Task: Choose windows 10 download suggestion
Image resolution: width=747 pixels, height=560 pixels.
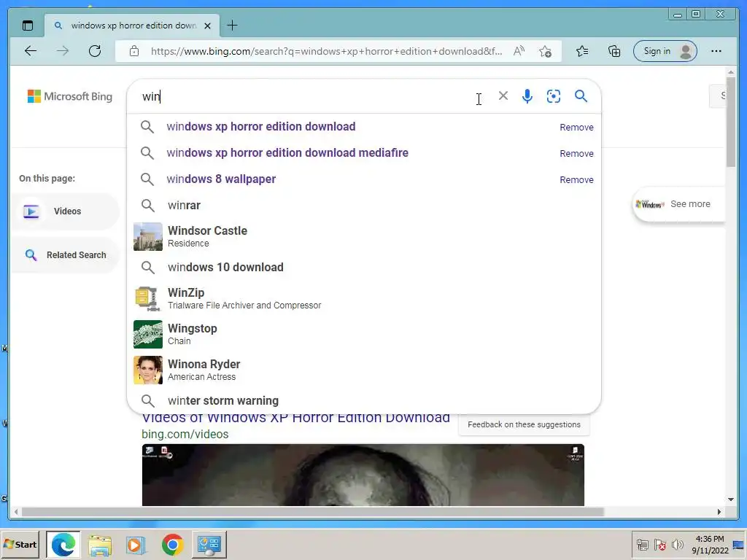Action: [x=364, y=267]
